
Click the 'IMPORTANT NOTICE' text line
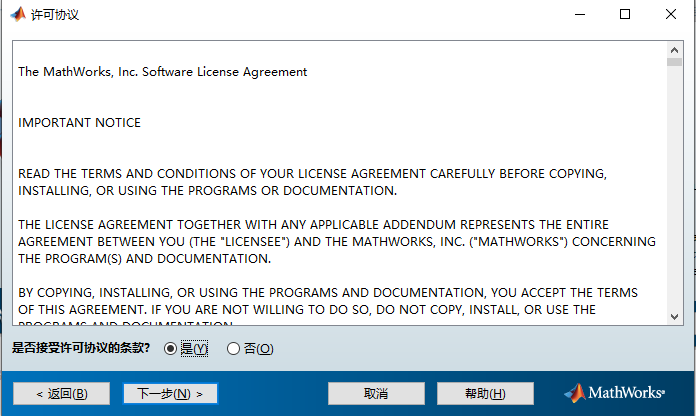[x=79, y=123]
